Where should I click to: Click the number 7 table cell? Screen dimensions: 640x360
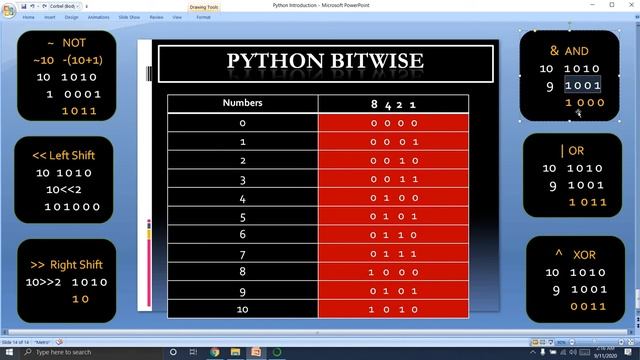click(x=242, y=253)
